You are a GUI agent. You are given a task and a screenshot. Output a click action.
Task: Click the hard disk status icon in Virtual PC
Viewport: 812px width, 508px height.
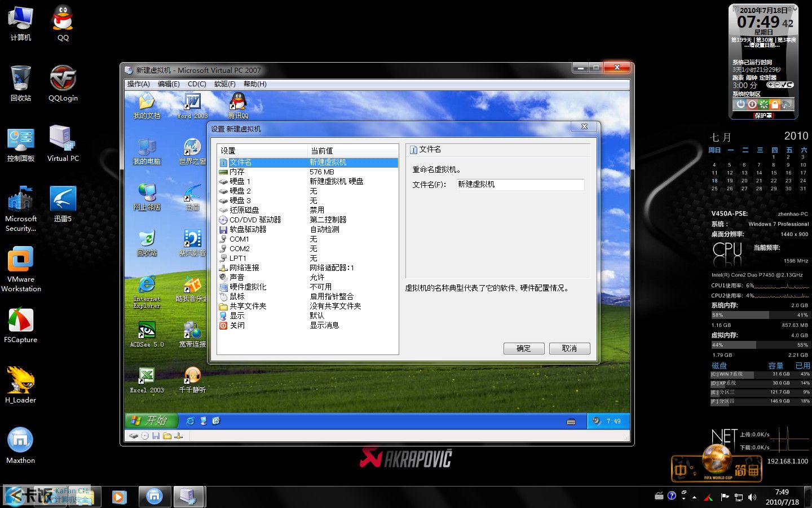pos(134,436)
